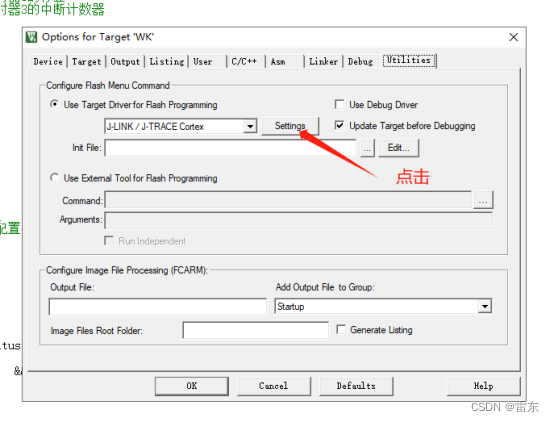Confirm the options with OK
The width and height of the screenshot is (554, 422).
(192, 386)
